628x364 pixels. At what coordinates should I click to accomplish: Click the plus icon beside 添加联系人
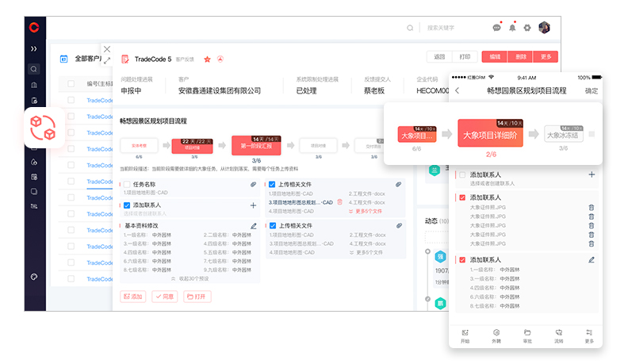point(254,205)
